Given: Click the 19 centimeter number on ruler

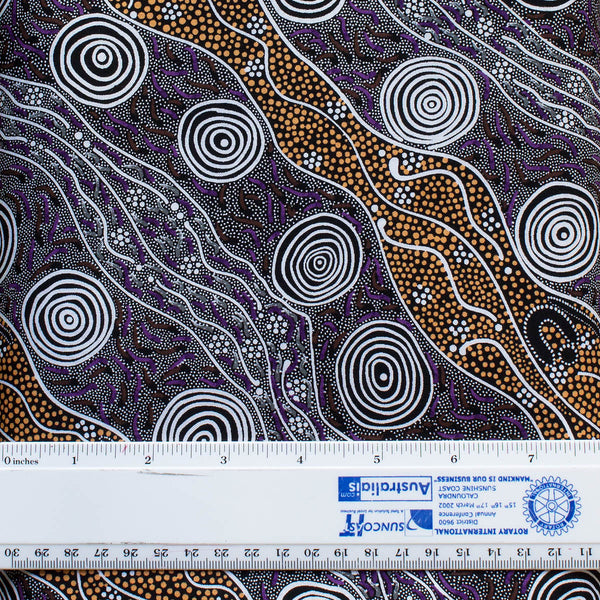Looking at the screenshot, I should tap(341, 552).
